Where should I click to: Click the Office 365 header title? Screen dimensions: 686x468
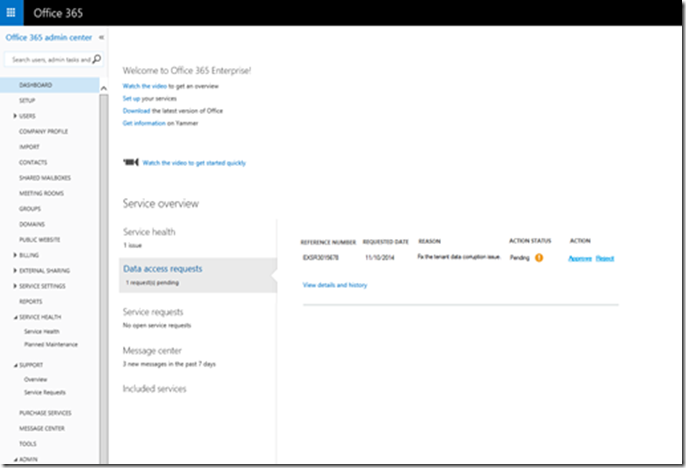[58, 13]
